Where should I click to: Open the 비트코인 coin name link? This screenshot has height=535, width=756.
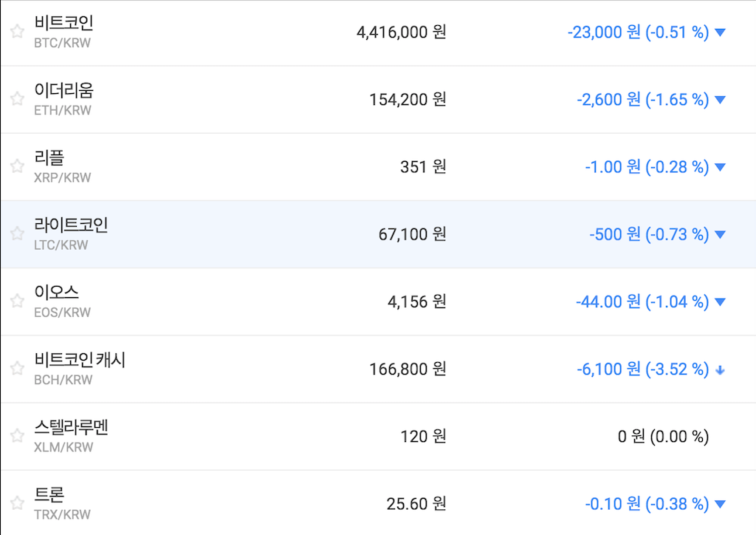pyautogui.click(x=63, y=23)
